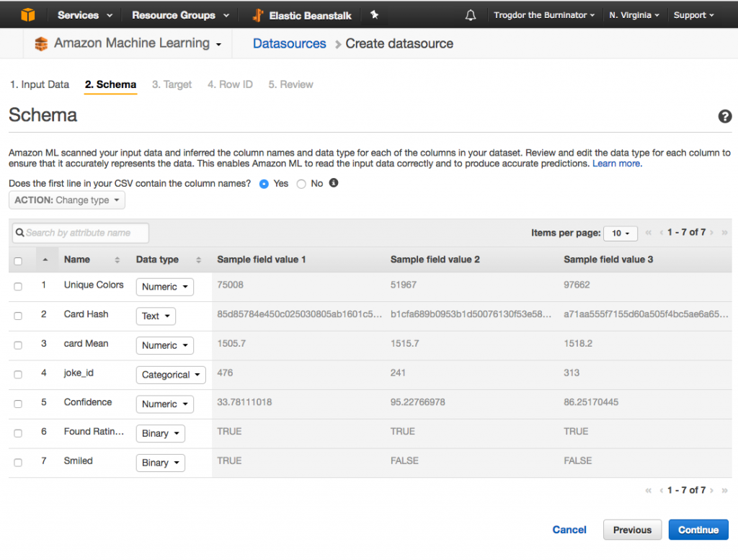Select the 2. Schema step tab
Screen dimensions: 738x560
point(110,85)
